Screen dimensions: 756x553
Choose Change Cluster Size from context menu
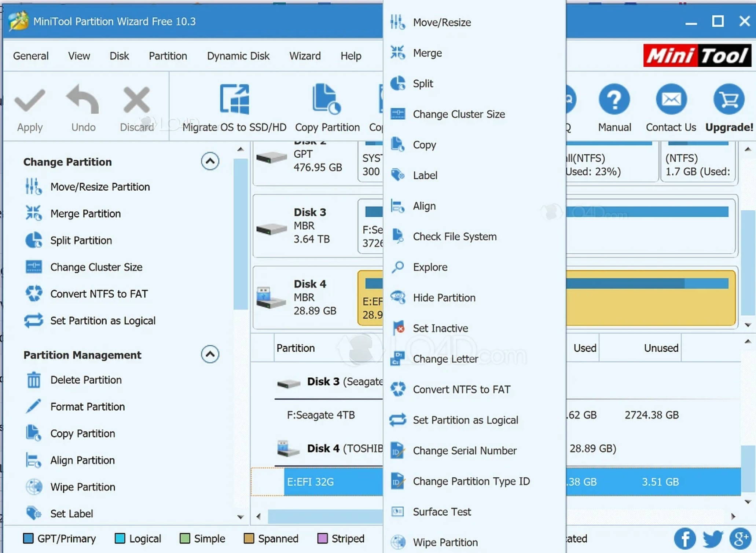coord(474,114)
